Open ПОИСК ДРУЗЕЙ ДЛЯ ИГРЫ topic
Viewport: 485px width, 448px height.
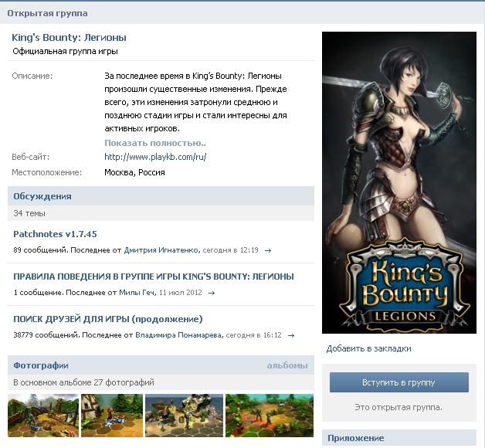click(x=108, y=319)
